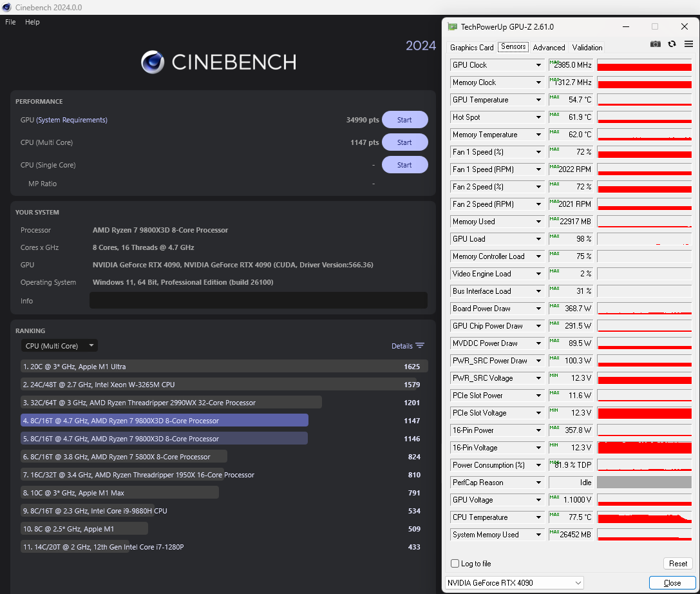Click the 368.7 W Board Power Draw value
Screen dimensions: 700x594
click(571, 309)
